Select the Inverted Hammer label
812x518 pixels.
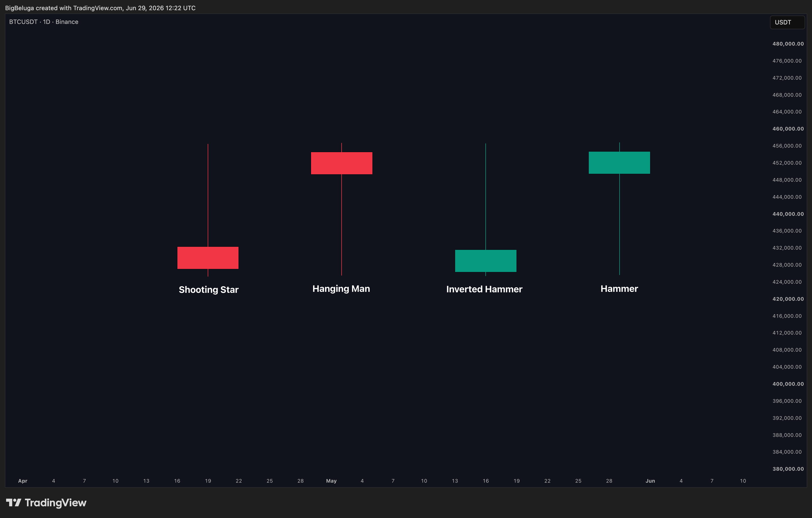(x=484, y=289)
